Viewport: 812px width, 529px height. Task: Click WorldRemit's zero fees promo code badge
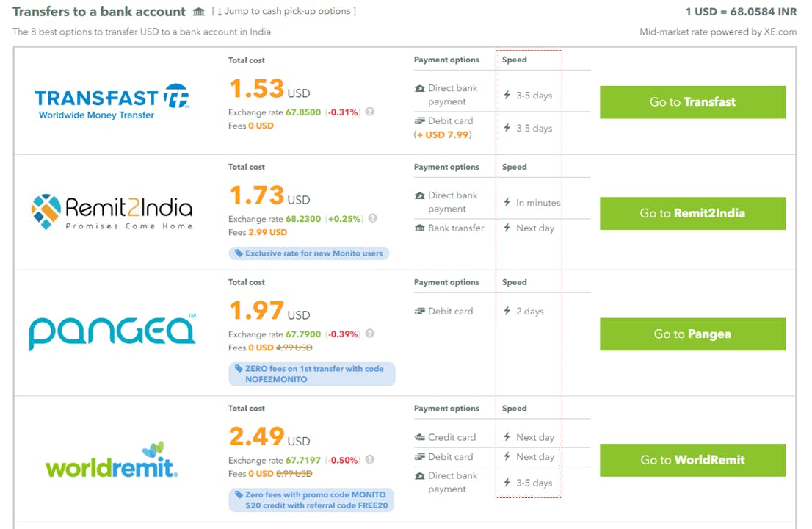point(311,500)
